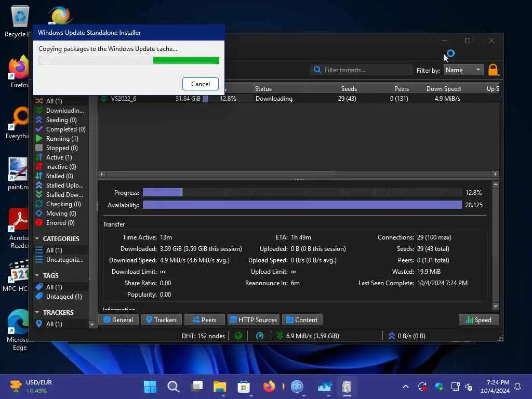Click the torrent pieces Progress bar
532x399 pixels.
(302, 192)
